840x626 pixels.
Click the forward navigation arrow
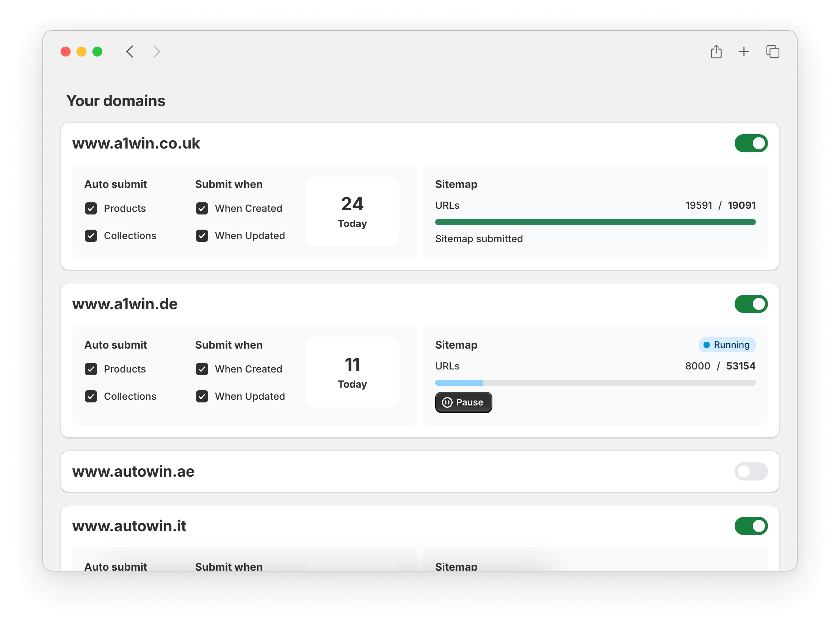[156, 51]
